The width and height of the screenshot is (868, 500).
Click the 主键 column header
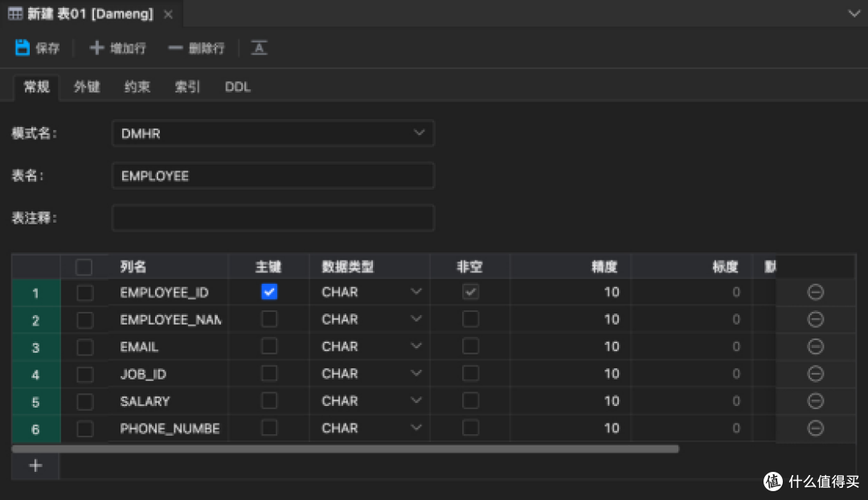coord(268,267)
